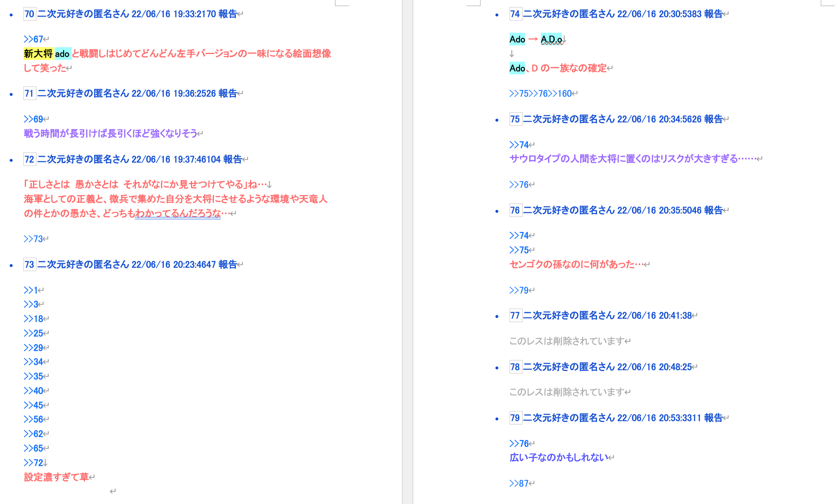
Task: Click the text 広い子なのかもしれない
Action: pyautogui.click(x=559, y=458)
